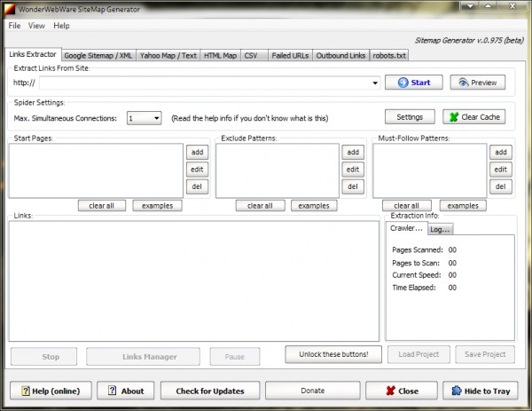The image size is (532, 411).
Task: Click the Load Project button
Action: 419,354
